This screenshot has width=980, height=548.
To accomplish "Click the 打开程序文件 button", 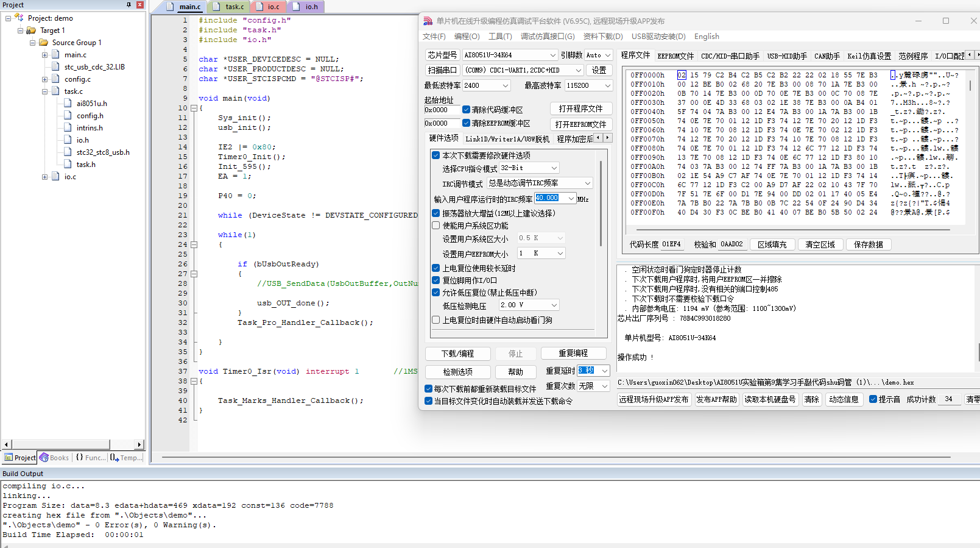I will (x=580, y=109).
